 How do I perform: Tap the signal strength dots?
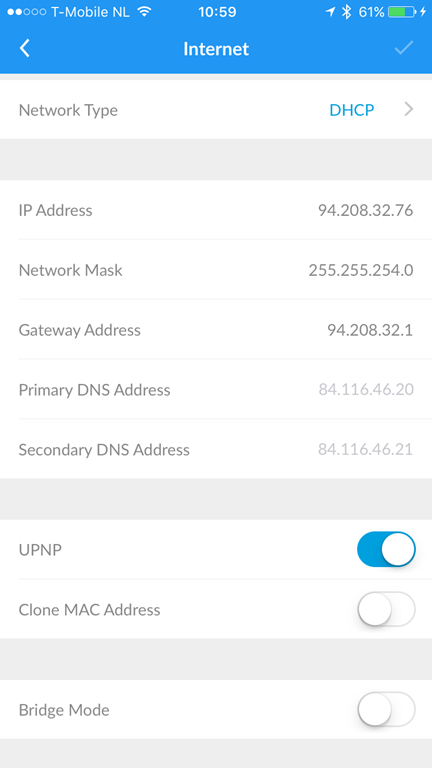26,12
